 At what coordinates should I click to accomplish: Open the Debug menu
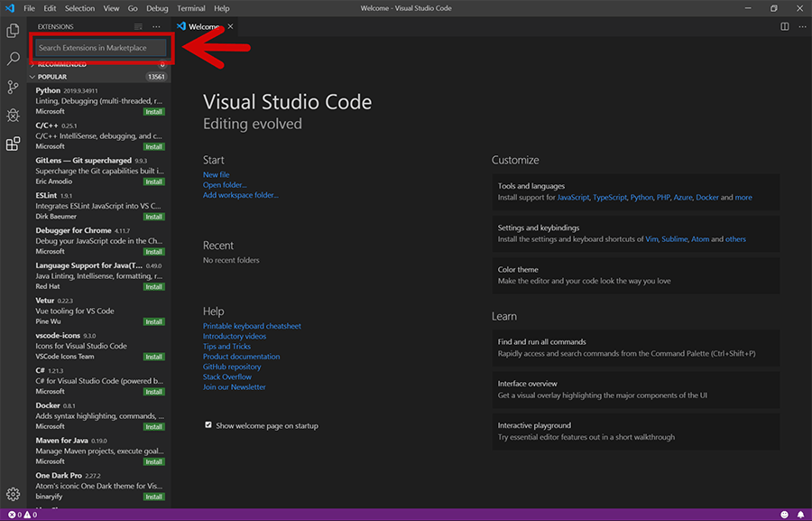coord(157,8)
